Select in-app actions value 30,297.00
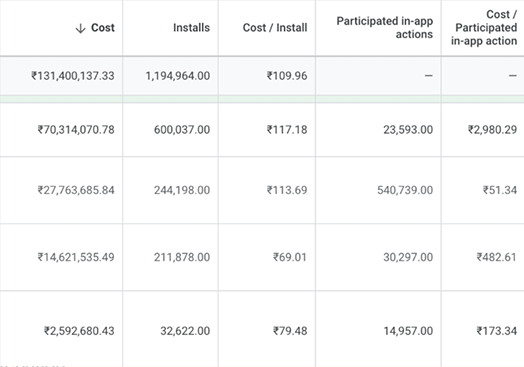 408,257
